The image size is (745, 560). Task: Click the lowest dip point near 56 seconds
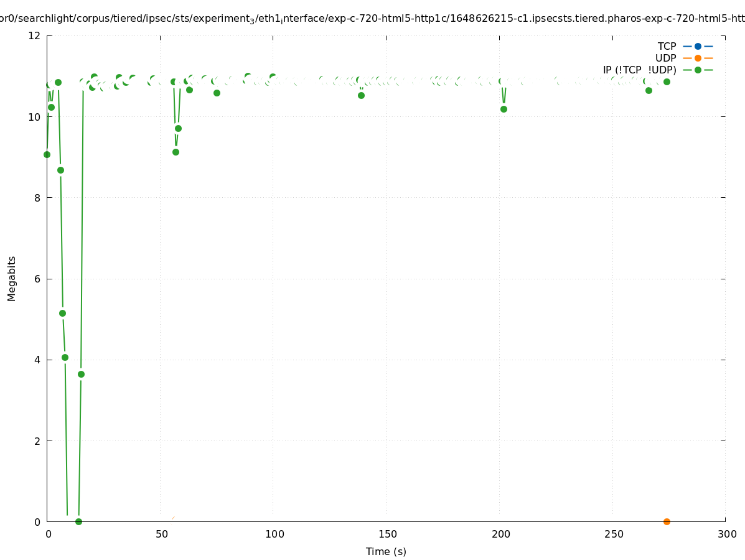(176, 152)
